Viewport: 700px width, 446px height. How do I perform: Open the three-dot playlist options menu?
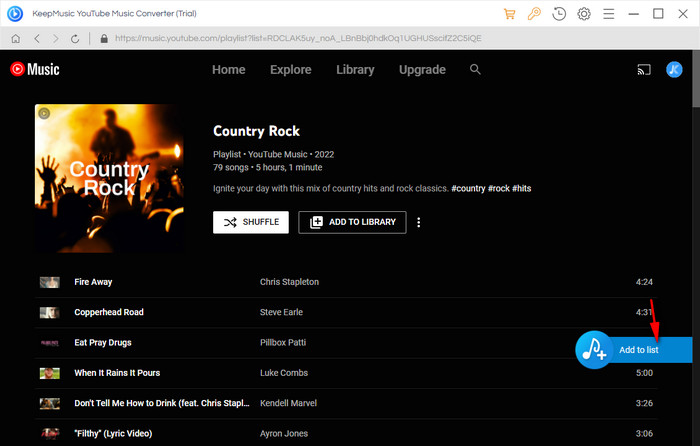[418, 222]
